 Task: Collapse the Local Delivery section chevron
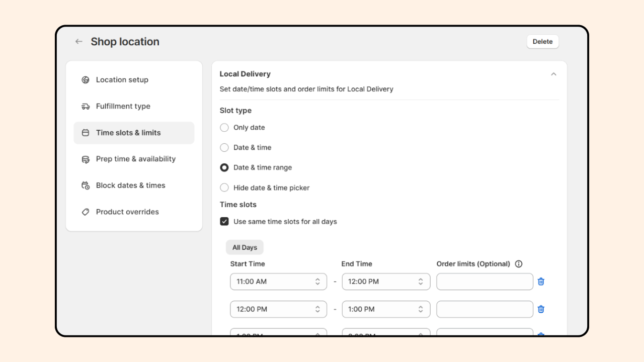(x=553, y=74)
